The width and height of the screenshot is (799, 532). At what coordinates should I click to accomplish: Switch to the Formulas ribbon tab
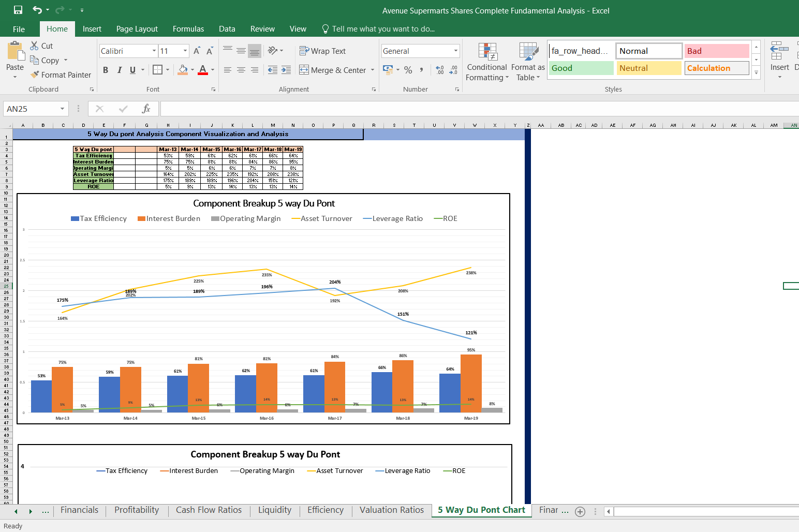[x=188, y=29]
